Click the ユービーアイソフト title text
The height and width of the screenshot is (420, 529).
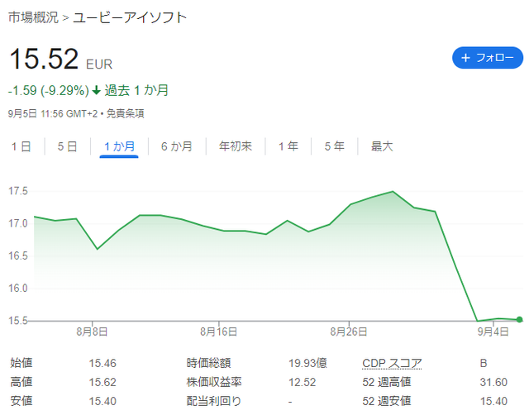(130, 17)
